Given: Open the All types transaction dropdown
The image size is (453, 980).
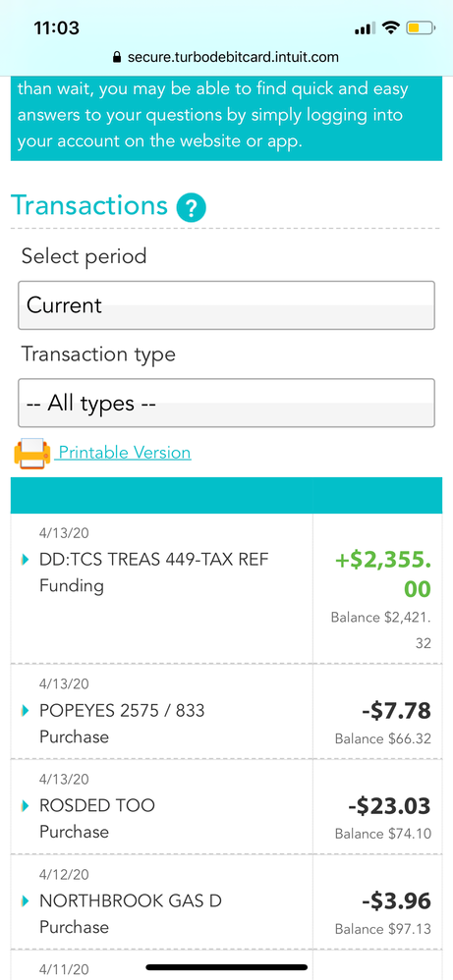Looking at the screenshot, I should [226, 404].
